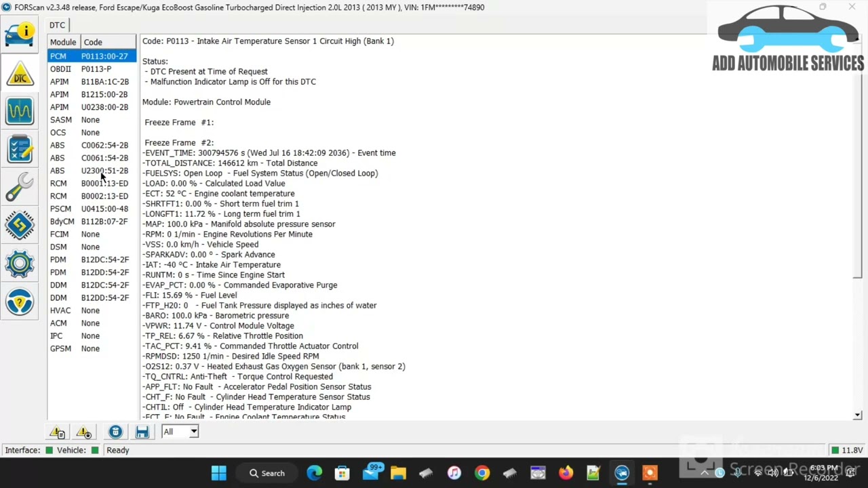Select the ABS U2300:51-2B row

tap(92, 171)
